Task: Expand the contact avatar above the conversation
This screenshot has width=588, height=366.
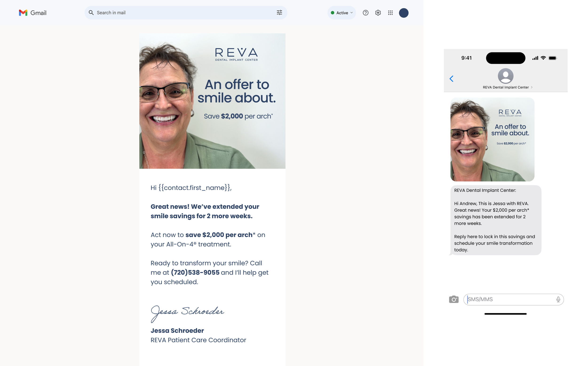Action: click(505, 76)
